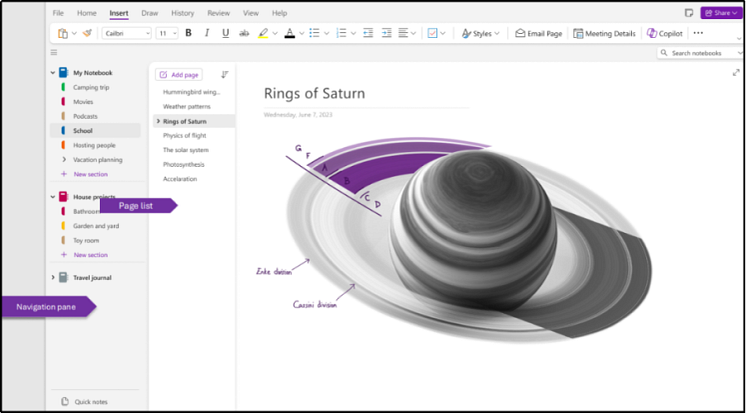
Task: Add a To Do checkbox tag
Action: [x=432, y=33]
